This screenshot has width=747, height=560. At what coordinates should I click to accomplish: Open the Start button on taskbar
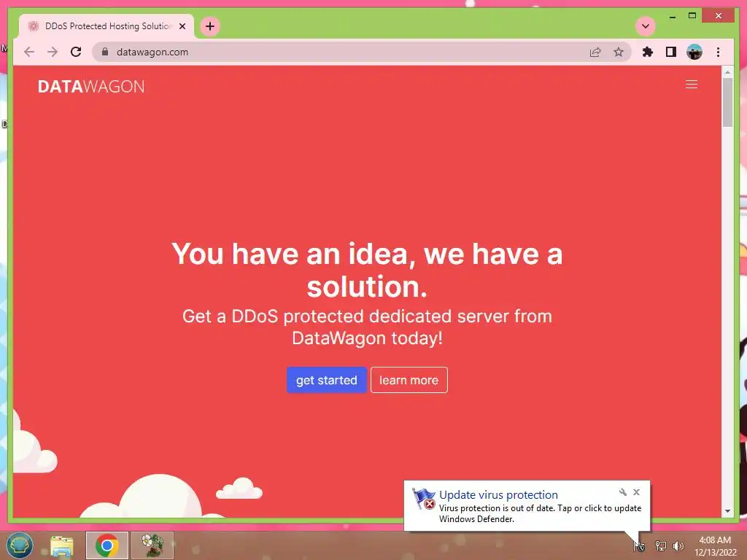point(19,545)
